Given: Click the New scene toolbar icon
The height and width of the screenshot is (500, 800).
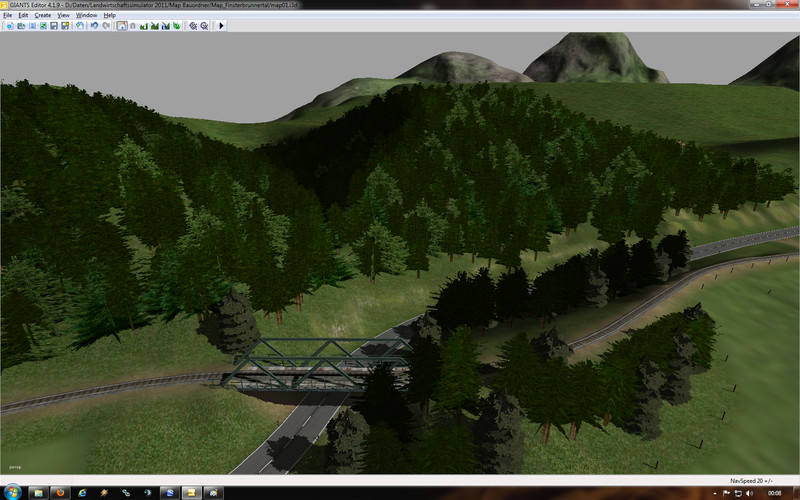Looking at the screenshot, I should [x=10, y=26].
